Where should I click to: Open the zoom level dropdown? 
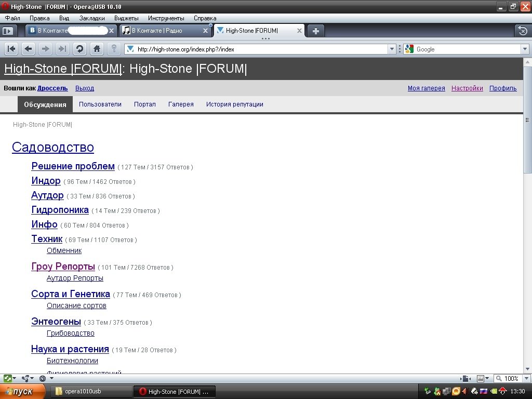[527, 378]
